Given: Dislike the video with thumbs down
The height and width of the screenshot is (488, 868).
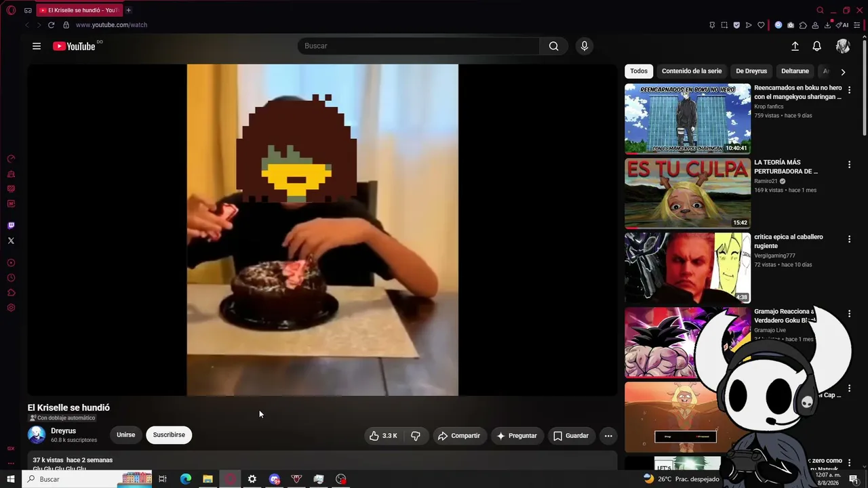Looking at the screenshot, I should coord(416,436).
